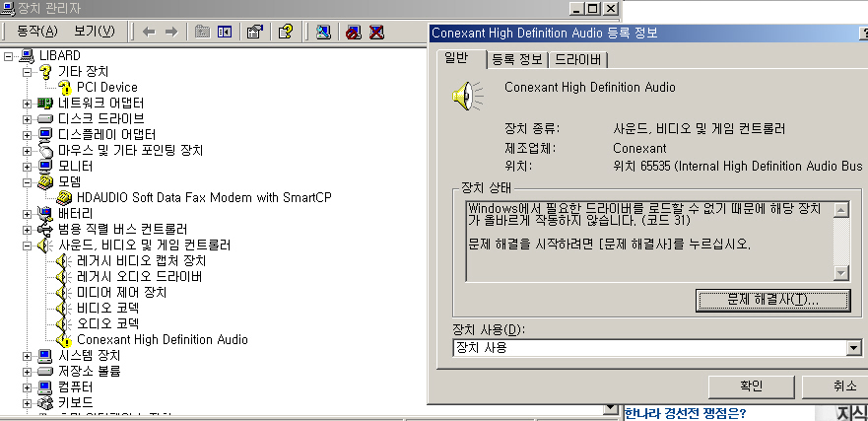Click the 키보드 category icon
Screen dimensions: 868x421
45,402
